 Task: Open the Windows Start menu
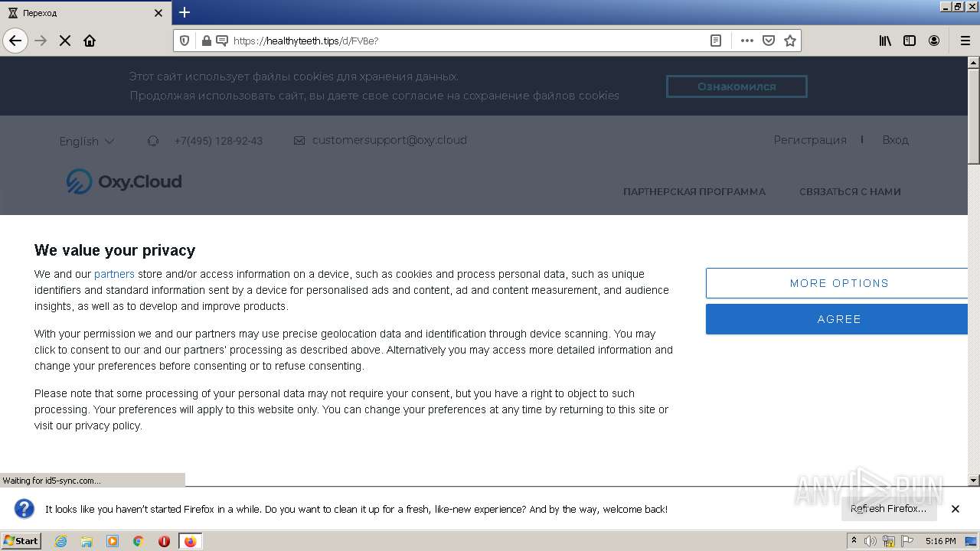21,541
